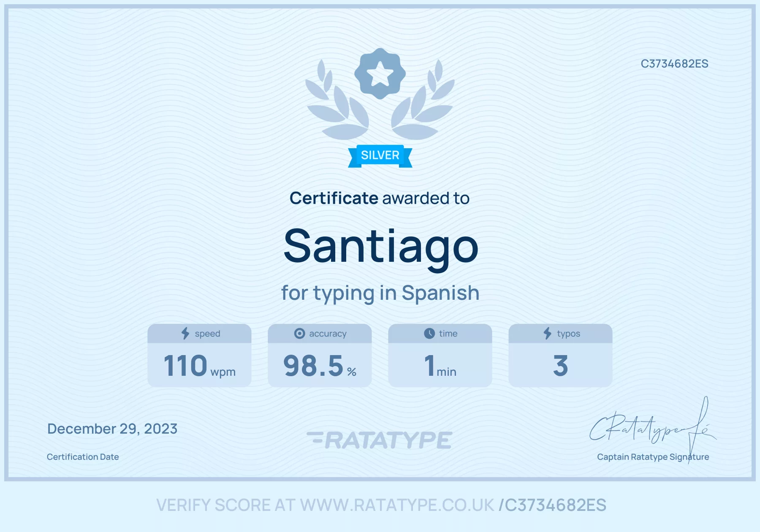Click the typos lightning bolt icon

point(547,334)
